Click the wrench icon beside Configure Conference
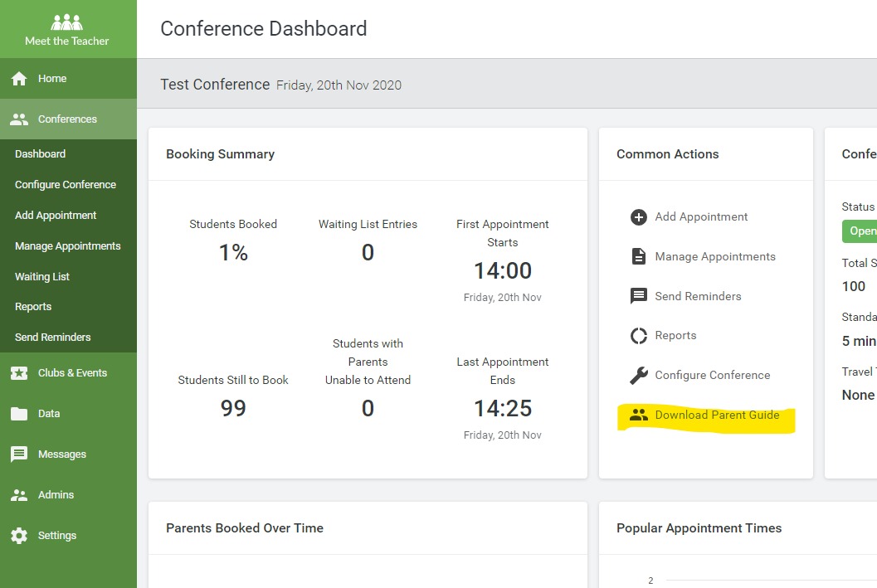877x588 pixels. click(x=639, y=376)
